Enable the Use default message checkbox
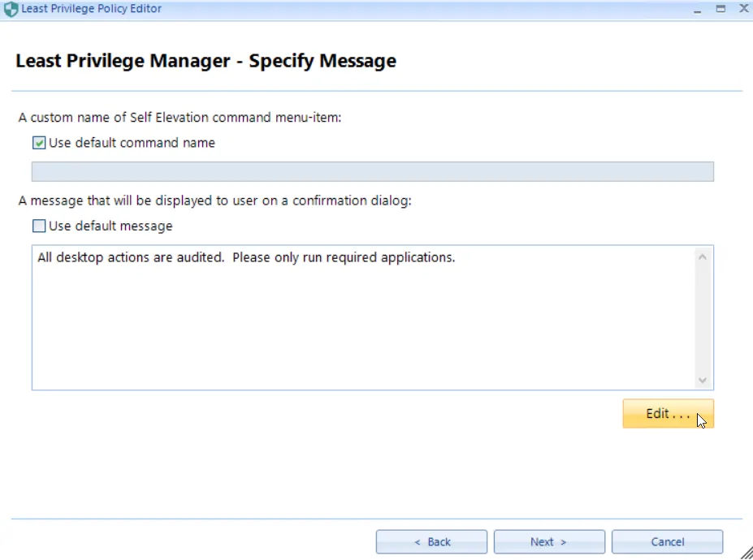 [x=37, y=226]
